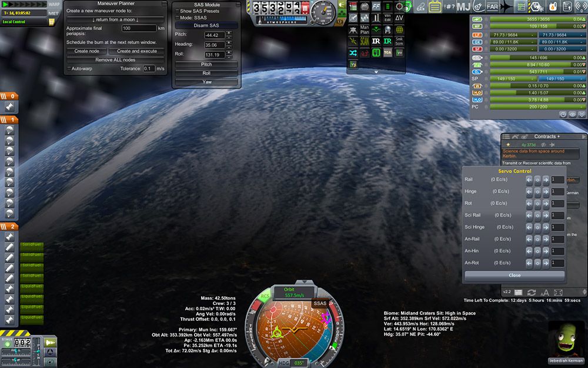The image size is (588, 368).
Task: Click the Yaw button in SAS Module
Action: [x=206, y=81]
